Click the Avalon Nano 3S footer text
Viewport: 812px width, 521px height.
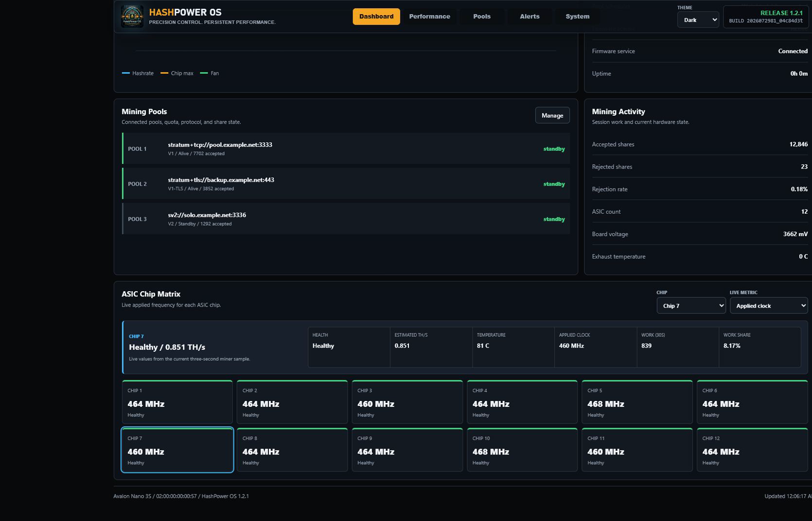point(181,496)
